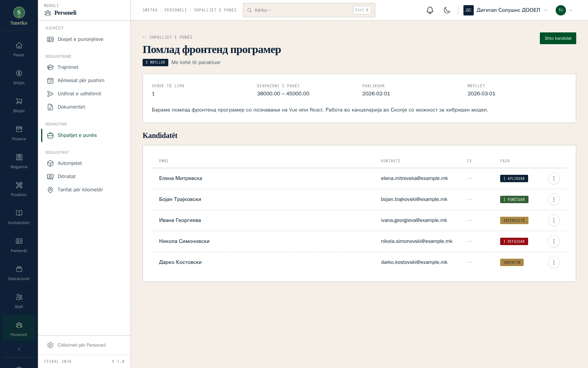588x368 pixels.
Task: Go back via Shpalljet e punës link
Action: click(168, 37)
